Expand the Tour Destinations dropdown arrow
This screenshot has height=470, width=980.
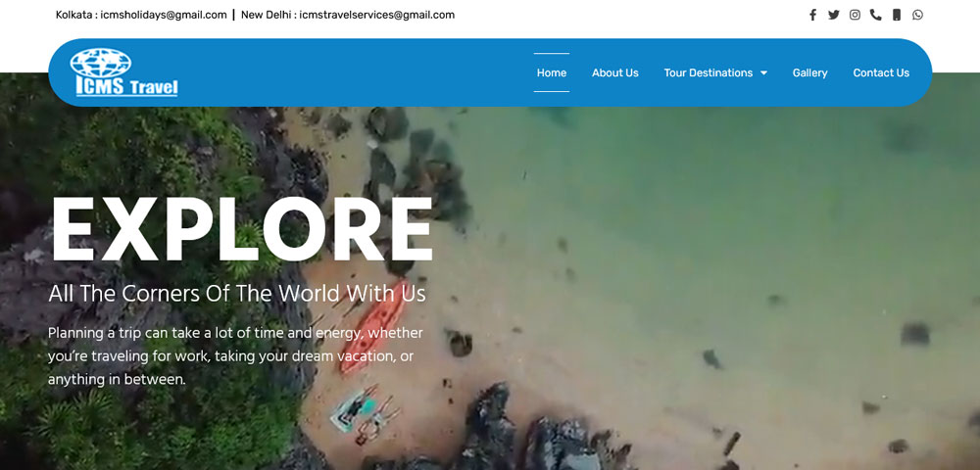pos(763,73)
